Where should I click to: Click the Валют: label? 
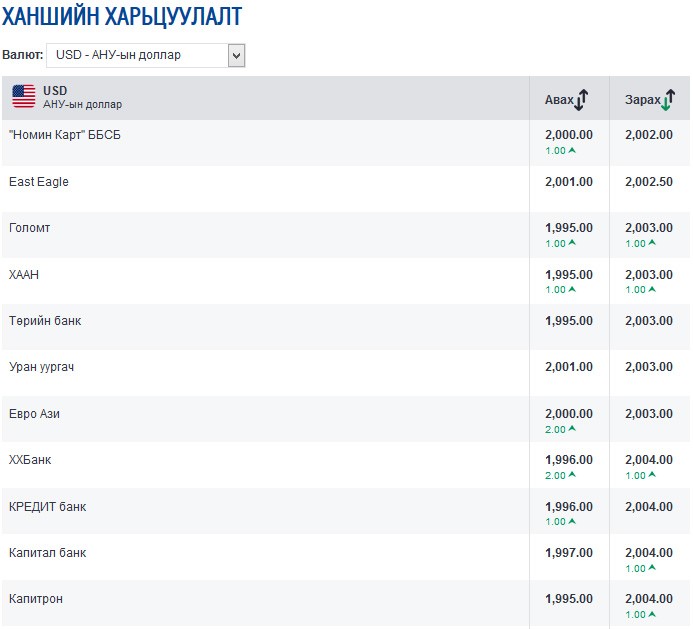[23, 55]
